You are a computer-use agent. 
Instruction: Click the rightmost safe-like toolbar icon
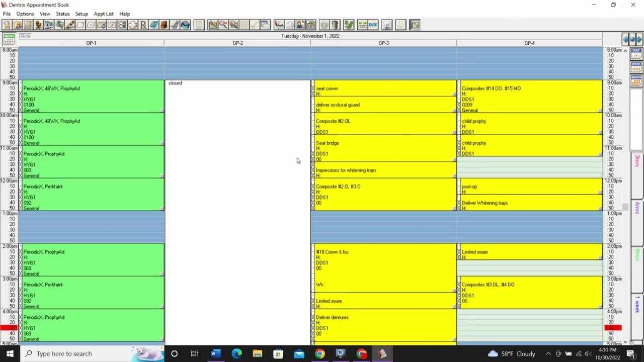point(415,25)
